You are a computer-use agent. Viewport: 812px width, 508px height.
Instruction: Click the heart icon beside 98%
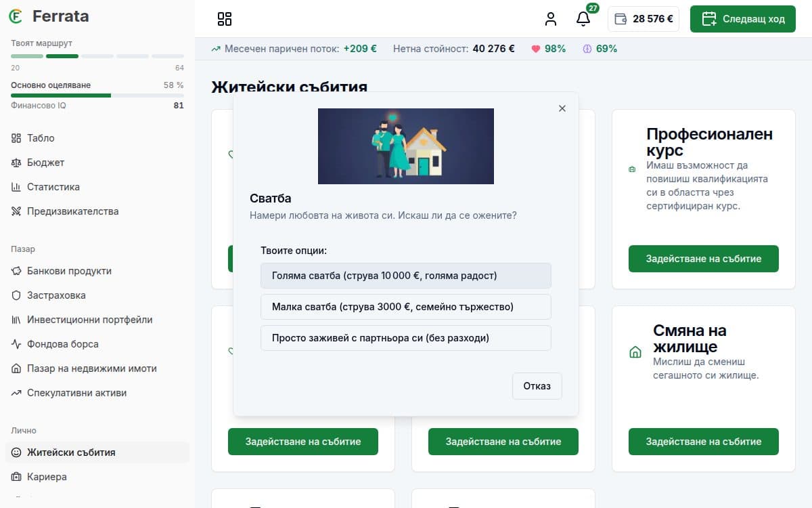click(x=536, y=49)
